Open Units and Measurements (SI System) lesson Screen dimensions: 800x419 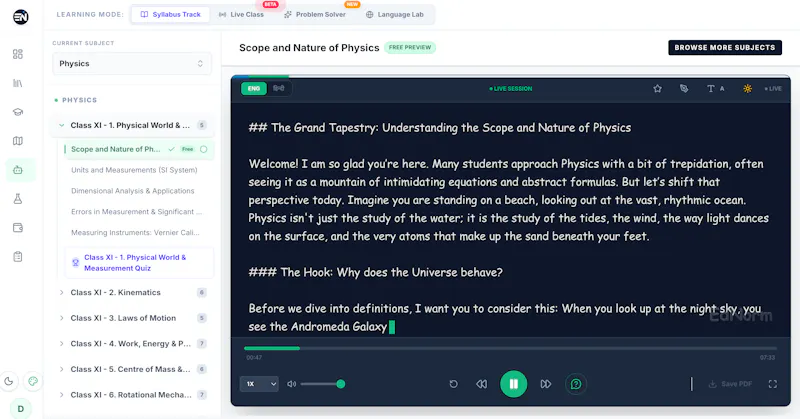point(134,170)
